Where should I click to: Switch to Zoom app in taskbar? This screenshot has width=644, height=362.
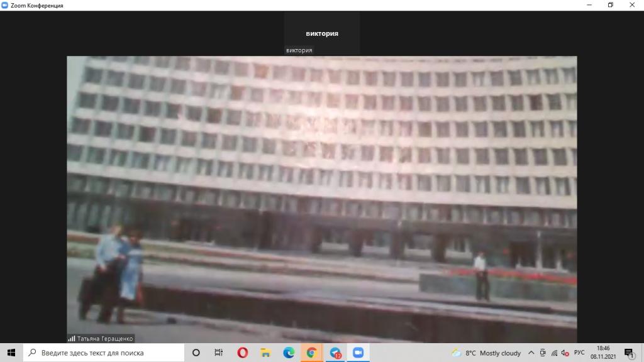(x=358, y=353)
